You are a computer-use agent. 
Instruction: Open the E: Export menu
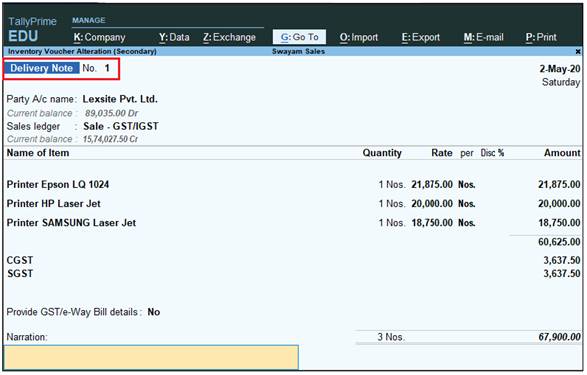click(x=421, y=37)
